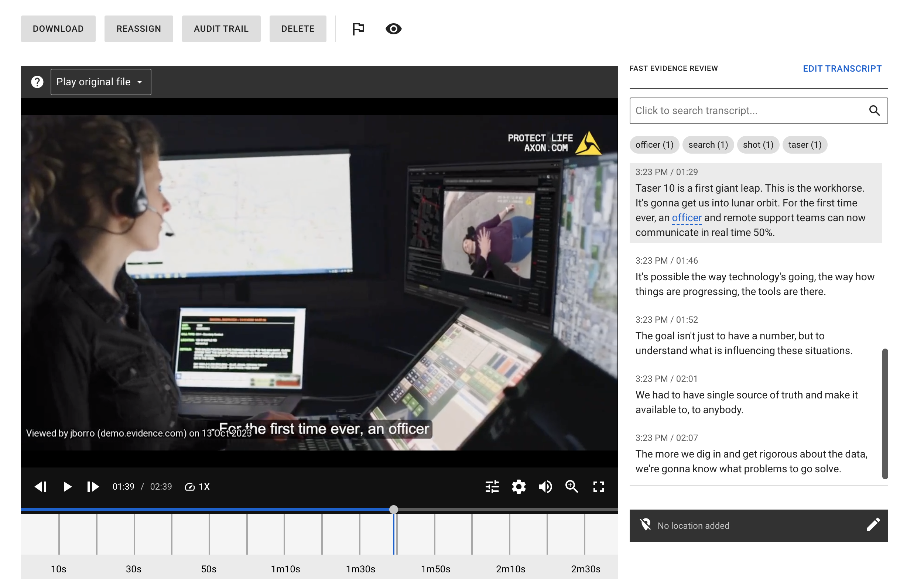Screen dimensions: 924x579
Task: Open Edit Transcript
Action: pos(842,69)
